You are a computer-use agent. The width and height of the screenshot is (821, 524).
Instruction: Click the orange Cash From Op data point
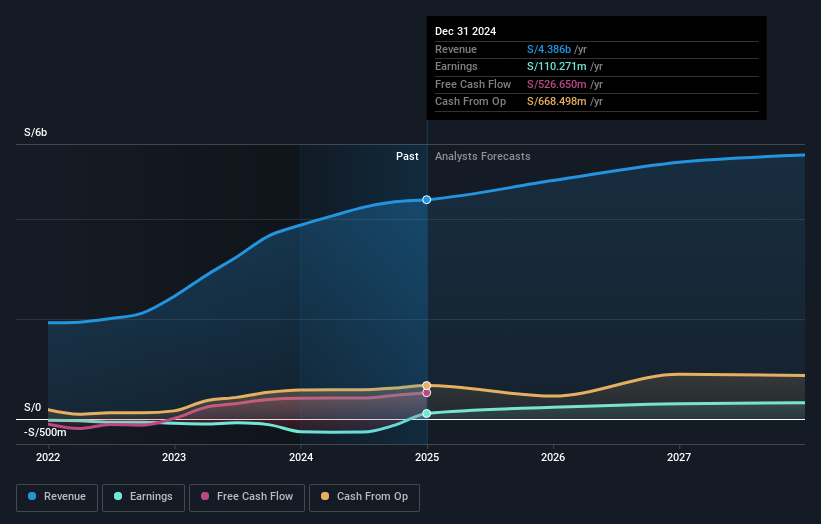[427, 386]
